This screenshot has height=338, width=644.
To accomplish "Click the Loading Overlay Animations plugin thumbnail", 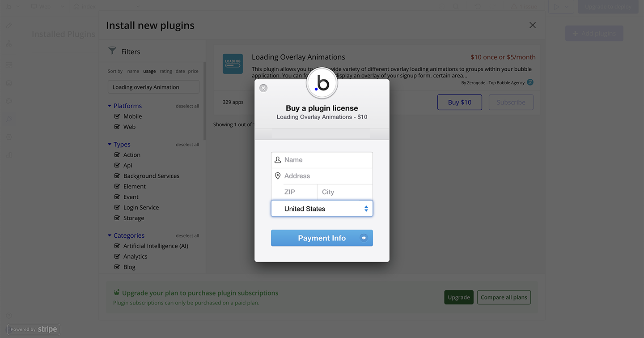I will pos(233,64).
